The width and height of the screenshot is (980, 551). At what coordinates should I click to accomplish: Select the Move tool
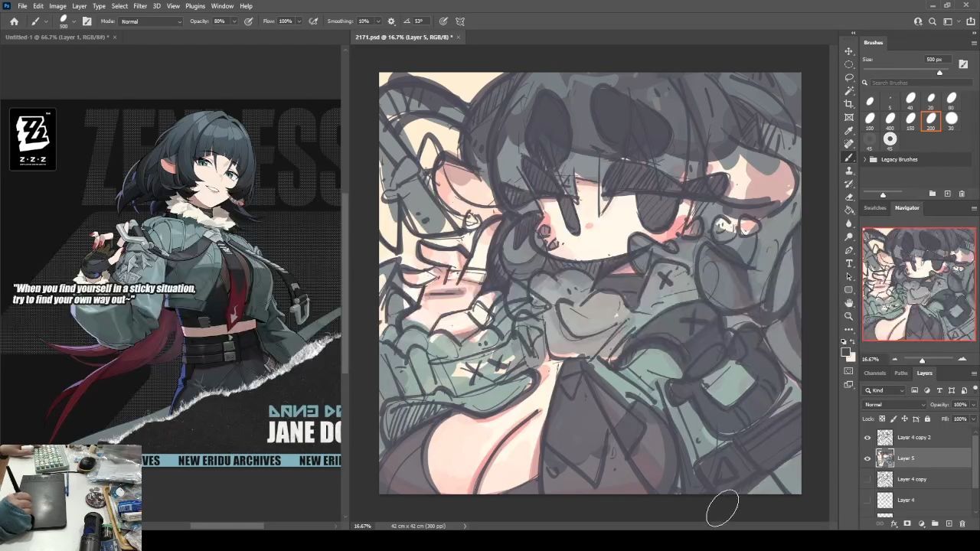[x=849, y=51]
